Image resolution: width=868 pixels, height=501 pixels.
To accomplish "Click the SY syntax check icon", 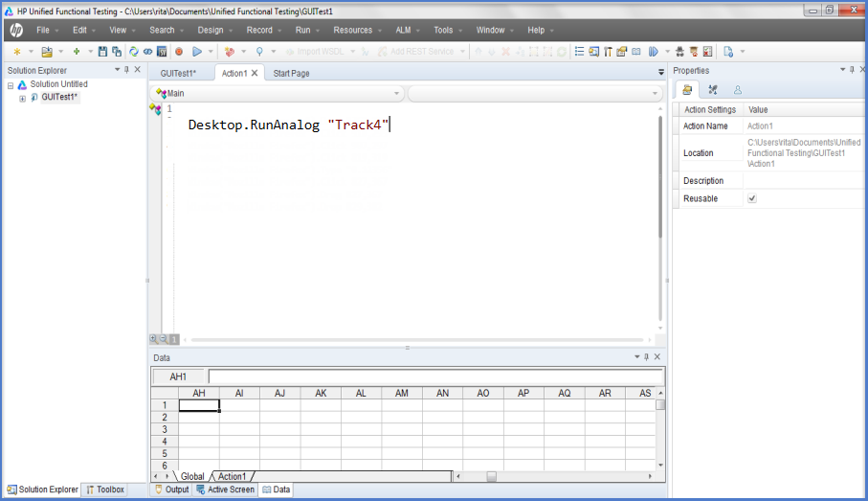I will pos(162,52).
